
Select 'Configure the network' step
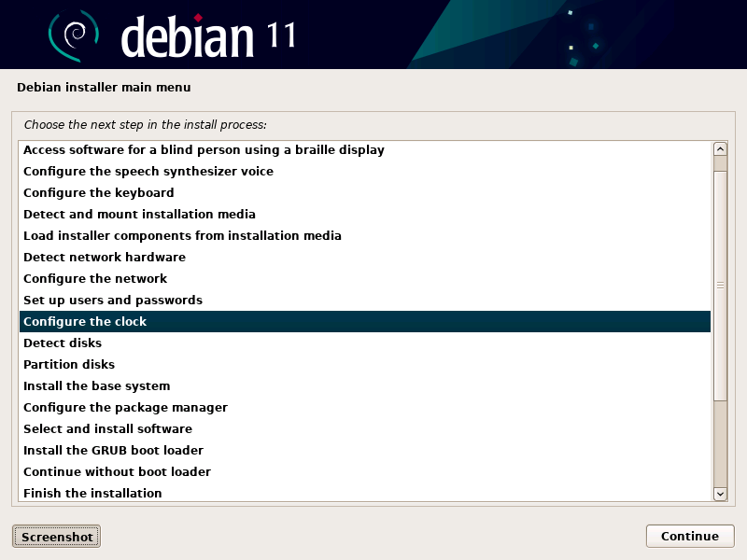[365, 278]
